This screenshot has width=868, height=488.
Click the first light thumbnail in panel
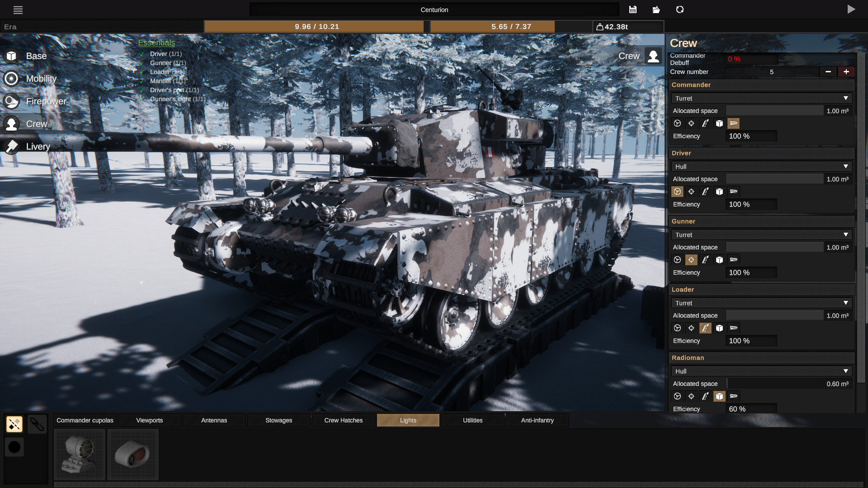(79, 455)
